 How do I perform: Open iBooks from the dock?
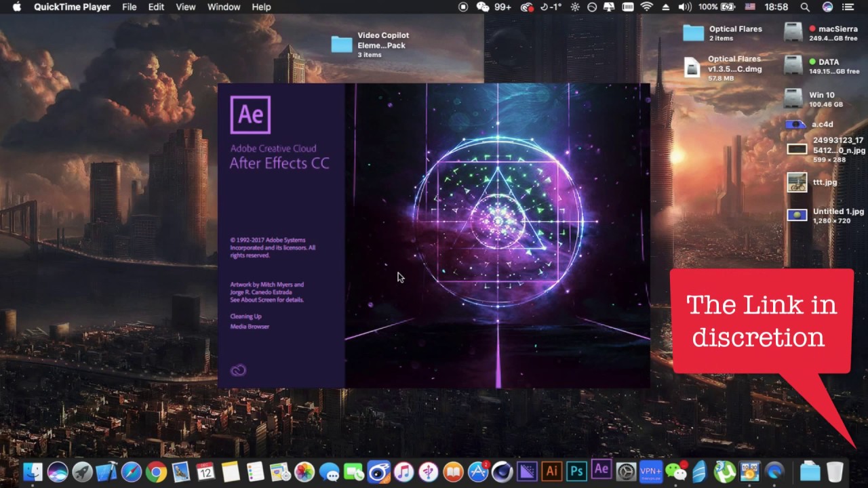coord(453,472)
